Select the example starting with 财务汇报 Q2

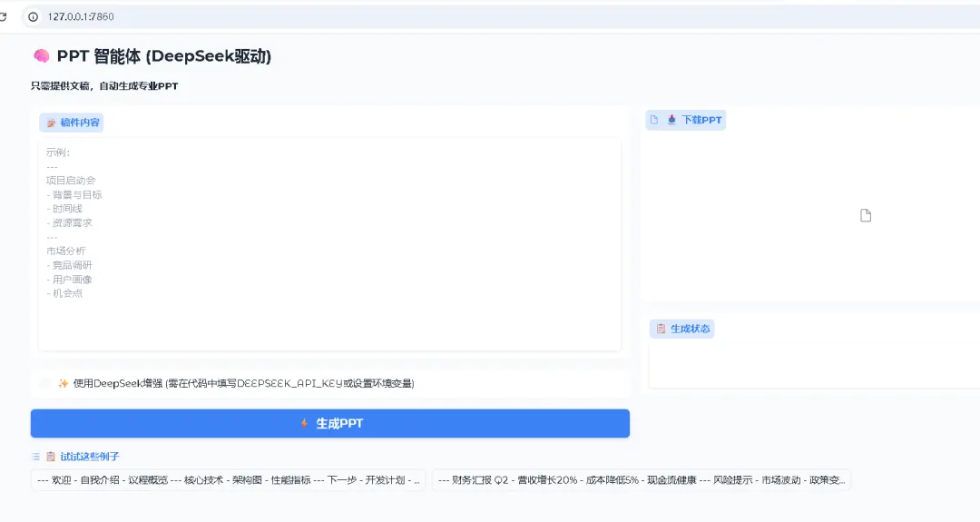point(642,480)
